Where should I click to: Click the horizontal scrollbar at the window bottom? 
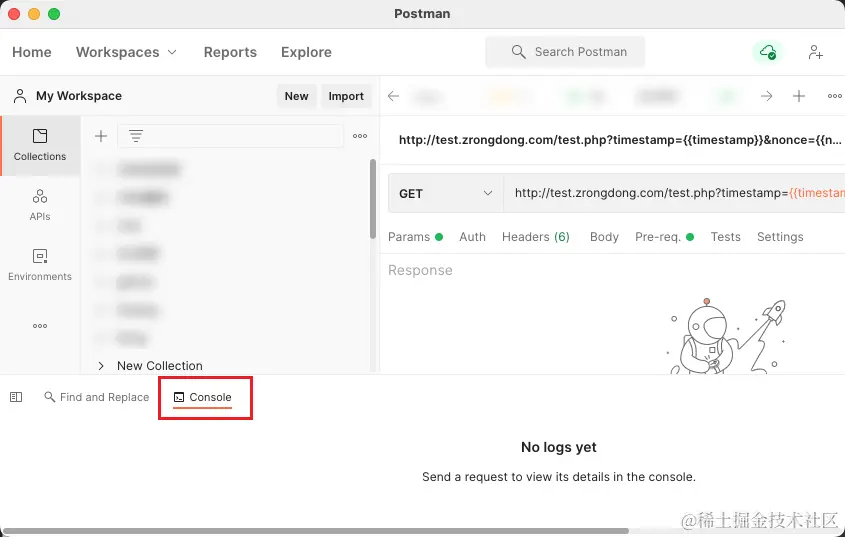[316, 531]
